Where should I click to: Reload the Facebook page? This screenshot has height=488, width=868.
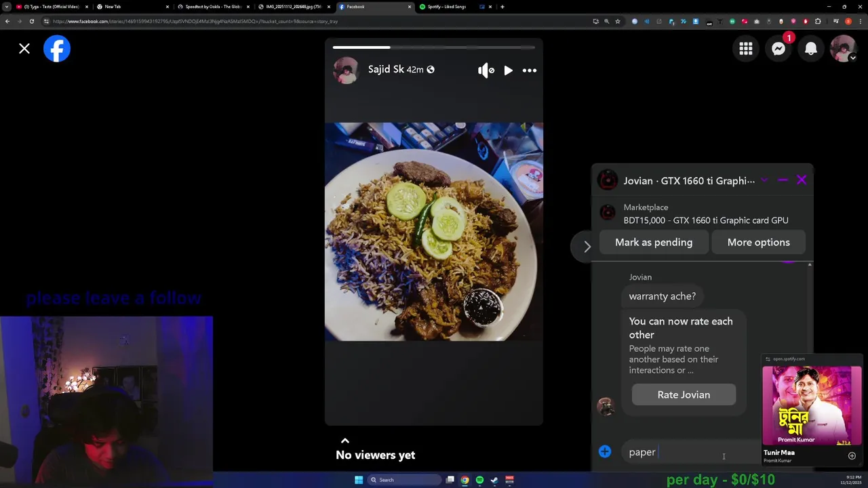pyautogui.click(x=32, y=21)
